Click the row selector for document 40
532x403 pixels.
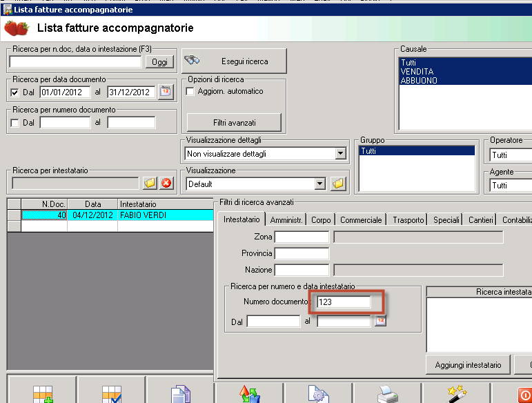14,215
